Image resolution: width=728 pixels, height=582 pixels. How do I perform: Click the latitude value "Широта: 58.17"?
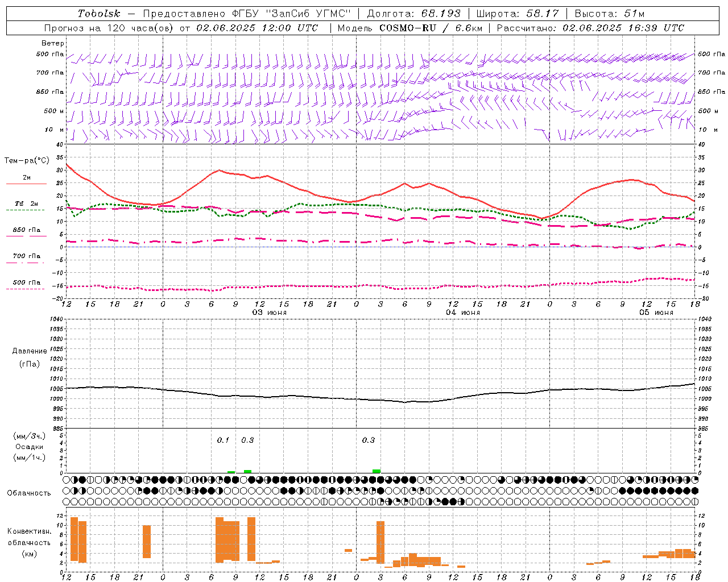point(518,14)
